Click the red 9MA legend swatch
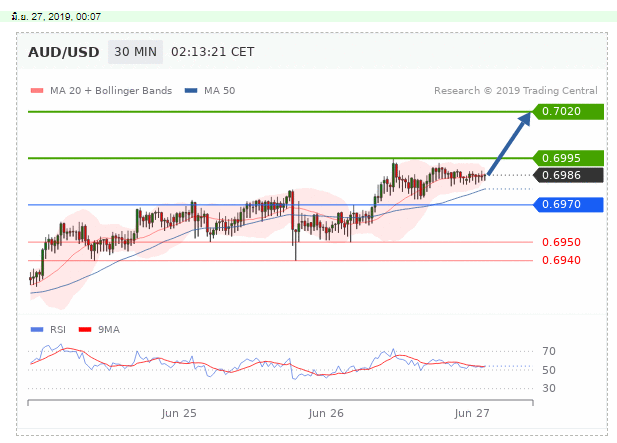 [85, 330]
